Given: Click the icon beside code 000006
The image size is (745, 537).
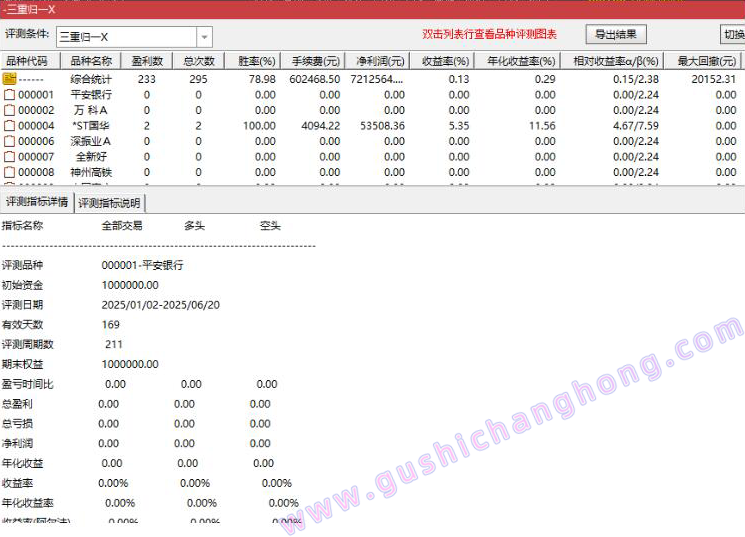Looking at the screenshot, I should pos(10,142).
